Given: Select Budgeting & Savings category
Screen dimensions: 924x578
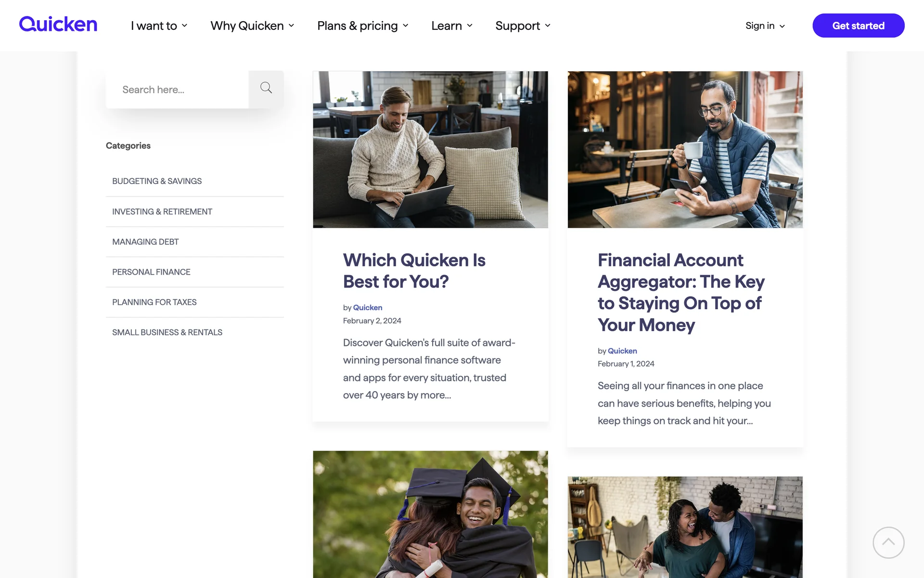Looking at the screenshot, I should tap(157, 181).
